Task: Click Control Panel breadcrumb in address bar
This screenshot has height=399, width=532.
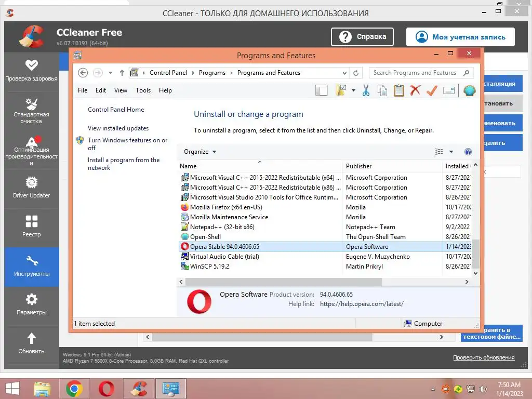Action: [168, 73]
